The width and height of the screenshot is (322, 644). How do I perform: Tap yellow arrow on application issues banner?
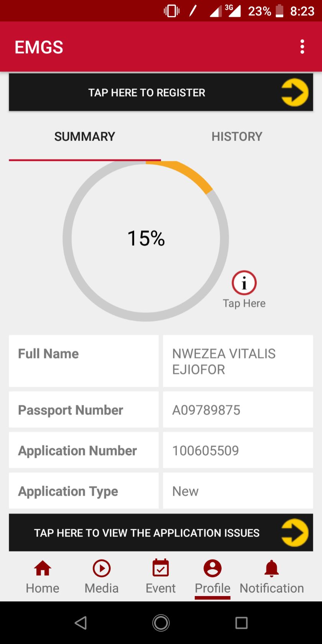[294, 532]
